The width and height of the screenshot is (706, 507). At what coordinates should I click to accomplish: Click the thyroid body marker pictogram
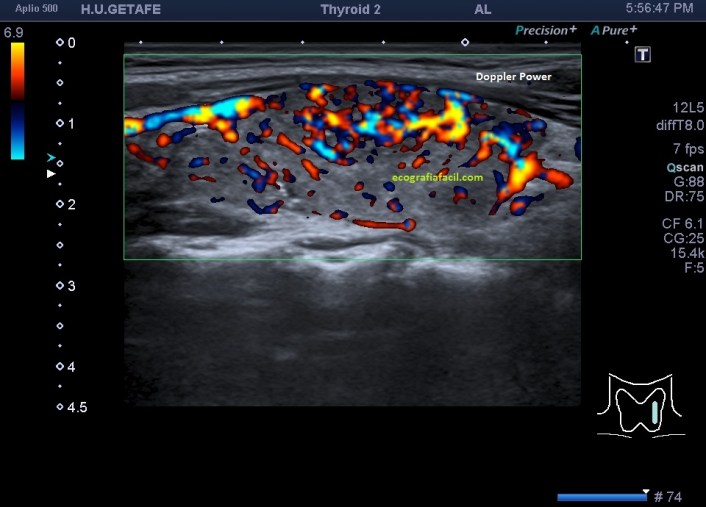pyautogui.click(x=640, y=406)
